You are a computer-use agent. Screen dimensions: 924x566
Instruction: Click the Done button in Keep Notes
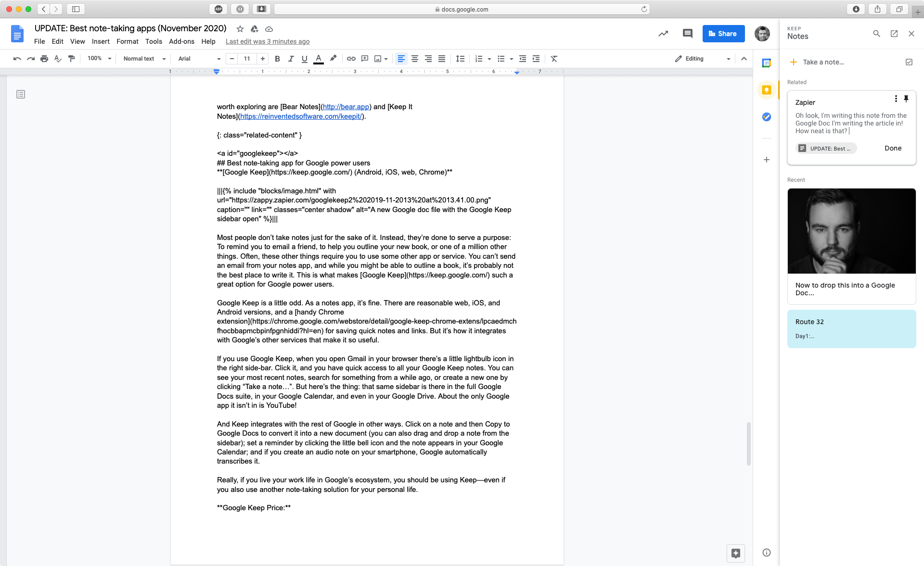892,148
